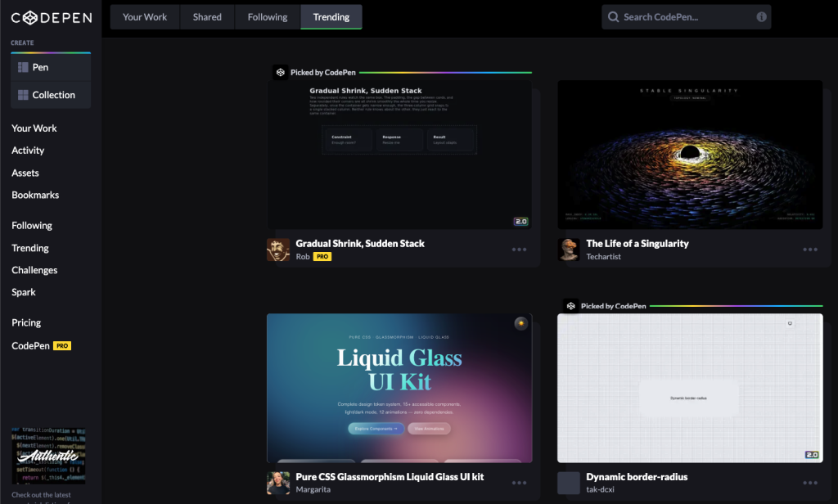Visit author tak-dcxi's profile
838x504 pixels.
pos(600,489)
